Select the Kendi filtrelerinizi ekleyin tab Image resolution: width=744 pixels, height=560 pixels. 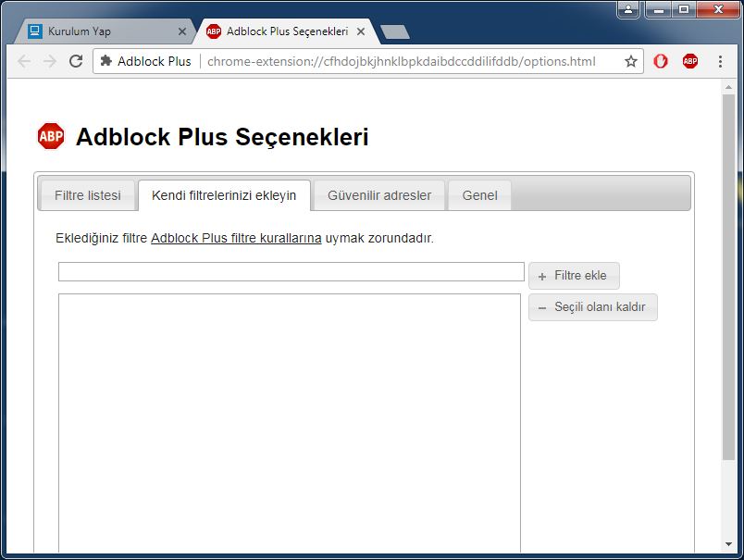[224, 195]
